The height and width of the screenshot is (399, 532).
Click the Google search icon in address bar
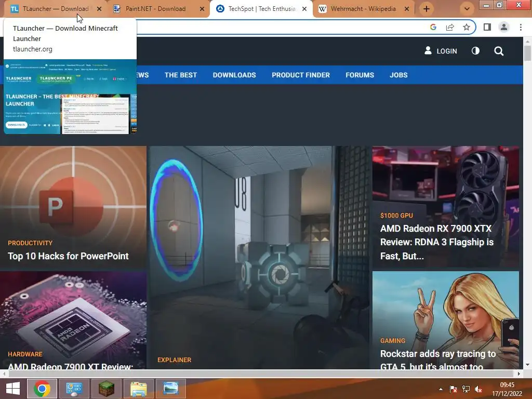click(x=433, y=27)
